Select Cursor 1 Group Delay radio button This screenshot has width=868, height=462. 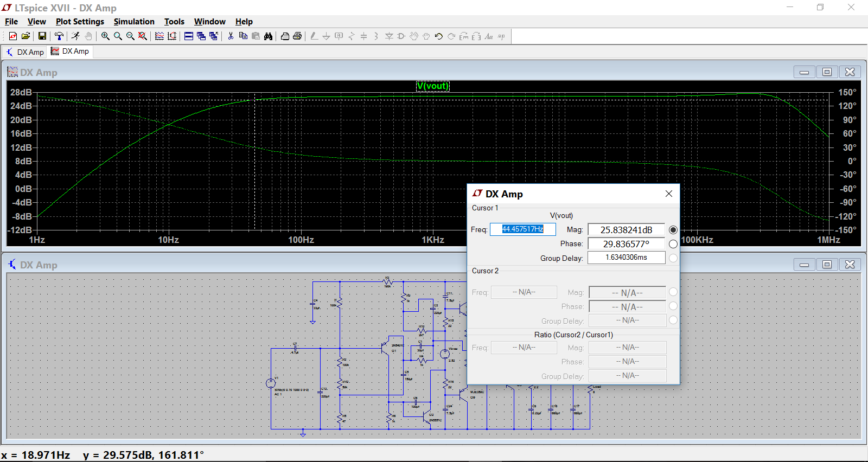pos(673,258)
